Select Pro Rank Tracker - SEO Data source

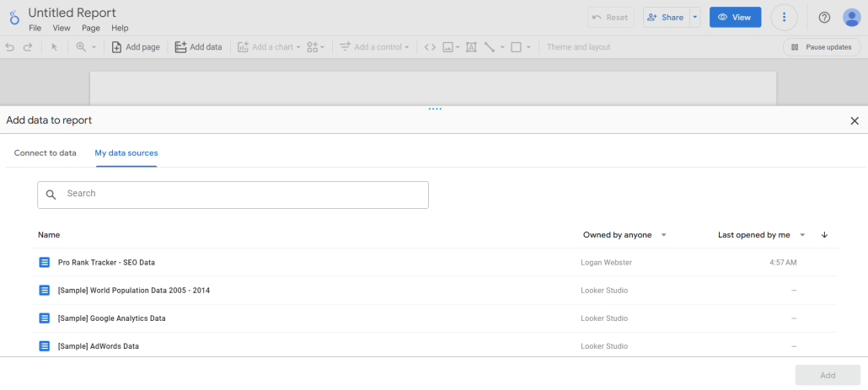tap(433, 263)
